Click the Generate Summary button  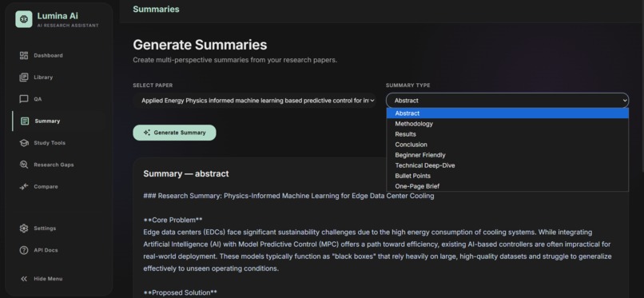coord(174,133)
